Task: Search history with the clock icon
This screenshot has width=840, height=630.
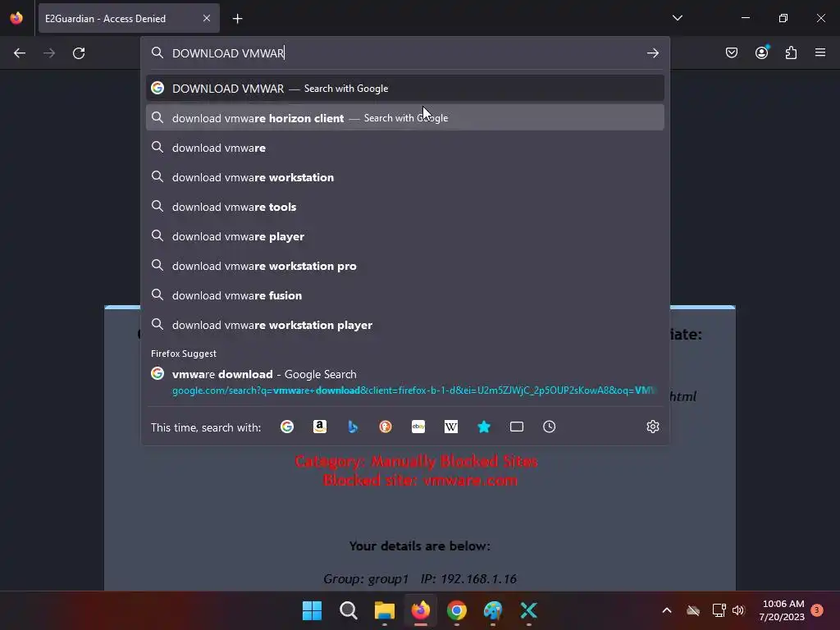Action: pyautogui.click(x=549, y=427)
